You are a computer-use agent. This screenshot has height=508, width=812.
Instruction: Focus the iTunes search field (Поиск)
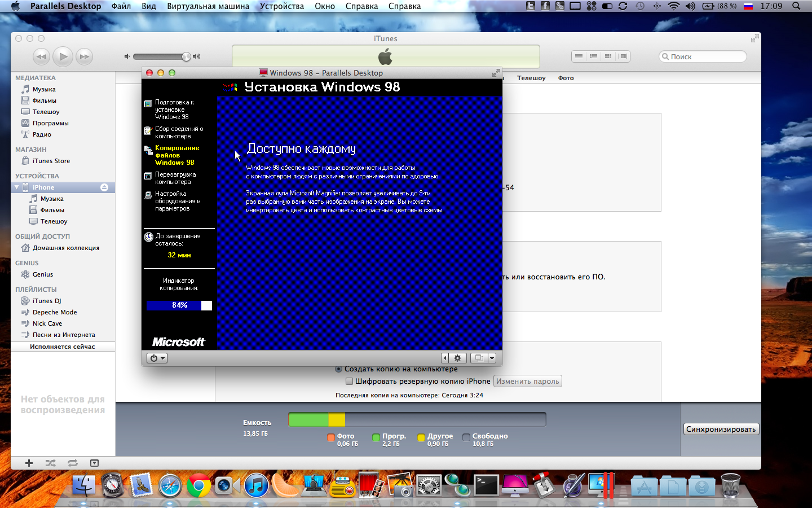pos(703,56)
